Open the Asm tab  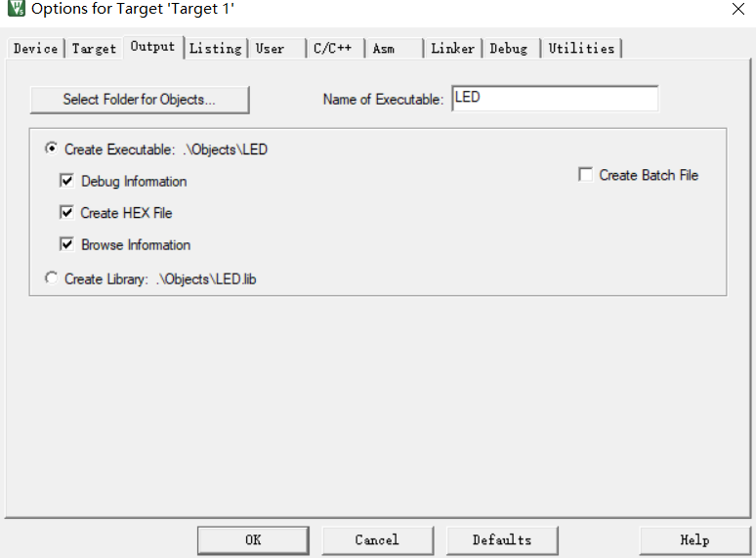tap(394, 48)
